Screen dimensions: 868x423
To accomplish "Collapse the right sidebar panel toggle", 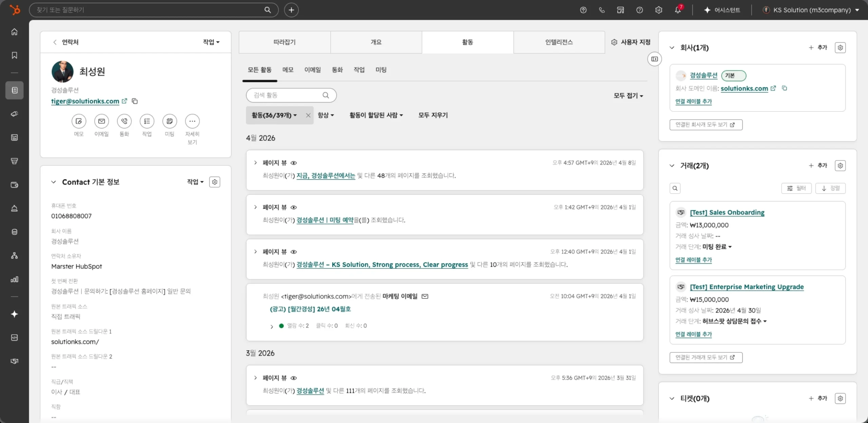I will [x=654, y=59].
